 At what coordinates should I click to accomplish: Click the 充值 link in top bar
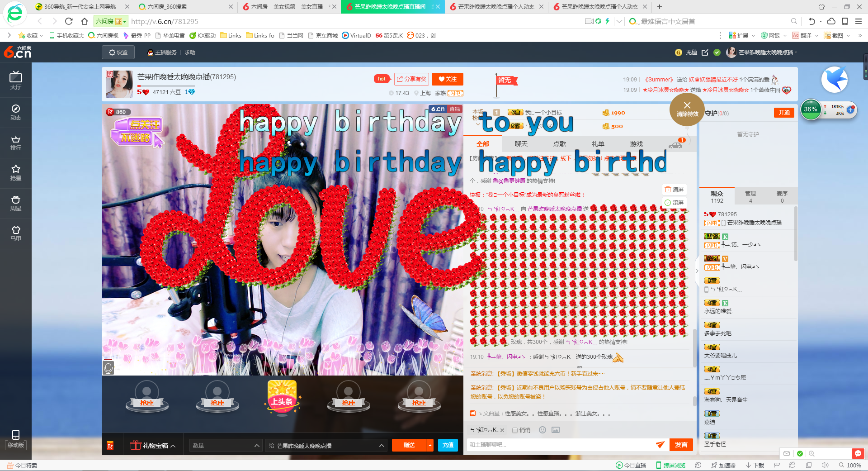pyautogui.click(x=691, y=52)
